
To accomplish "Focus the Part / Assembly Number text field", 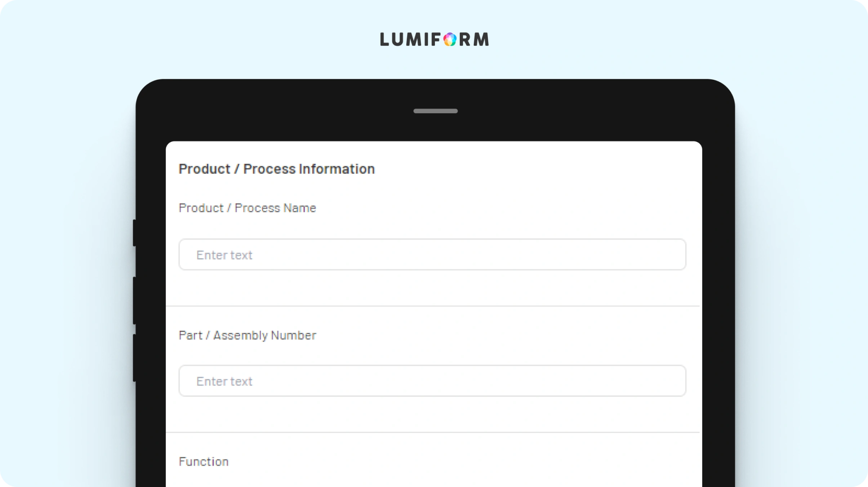I will click(x=432, y=381).
